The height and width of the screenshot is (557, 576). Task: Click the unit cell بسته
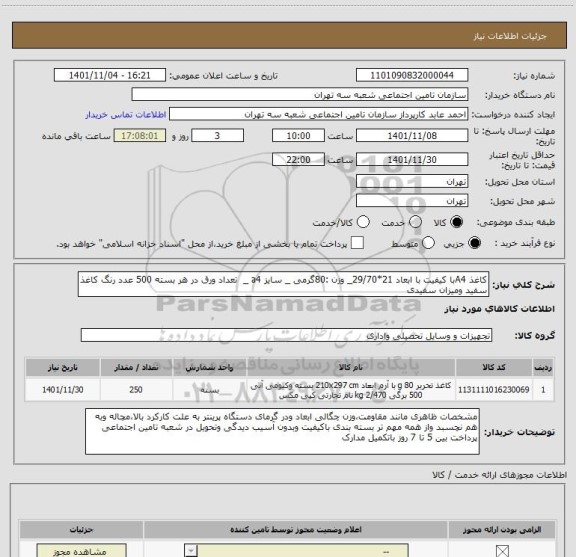click(x=209, y=389)
